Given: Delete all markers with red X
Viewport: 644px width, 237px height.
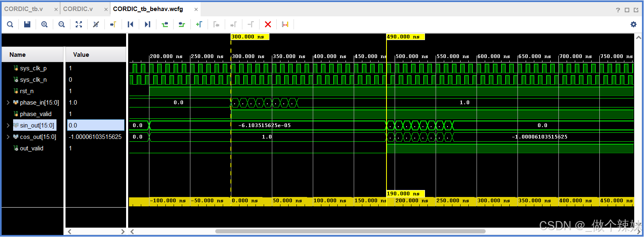Looking at the screenshot, I should click(x=268, y=25).
